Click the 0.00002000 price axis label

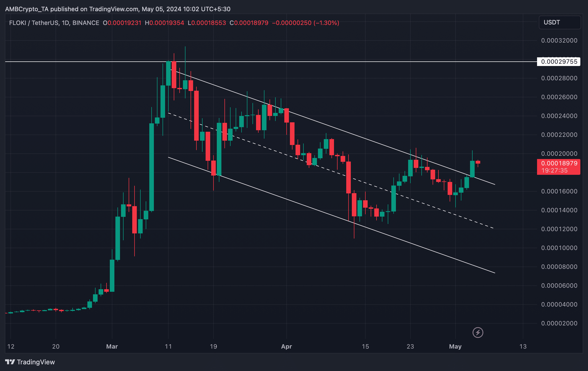tap(559, 323)
